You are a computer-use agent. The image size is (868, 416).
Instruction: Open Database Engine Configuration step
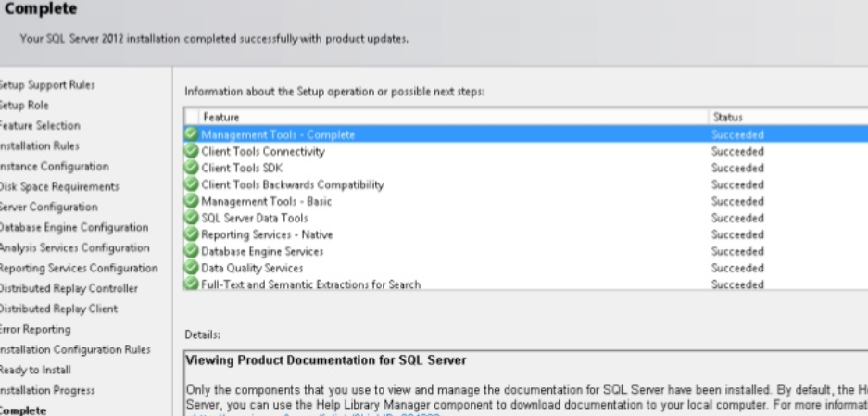(x=73, y=228)
